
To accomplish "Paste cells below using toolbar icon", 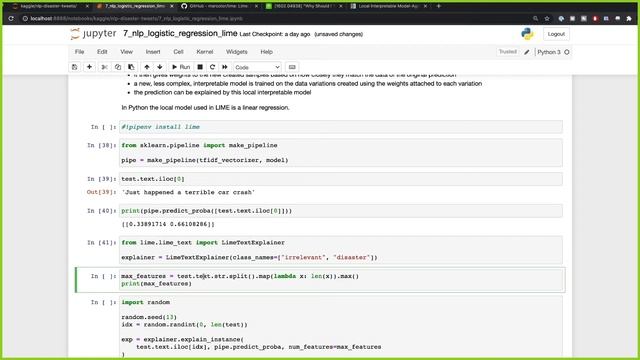I will pos(131,67).
